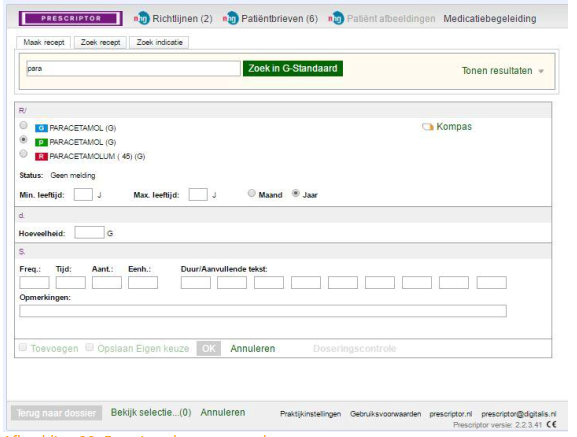Image resolution: width=577 pixels, height=437 pixels.
Task: Open NHG icon beside Richtlijnen
Action: tap(142, 18)
